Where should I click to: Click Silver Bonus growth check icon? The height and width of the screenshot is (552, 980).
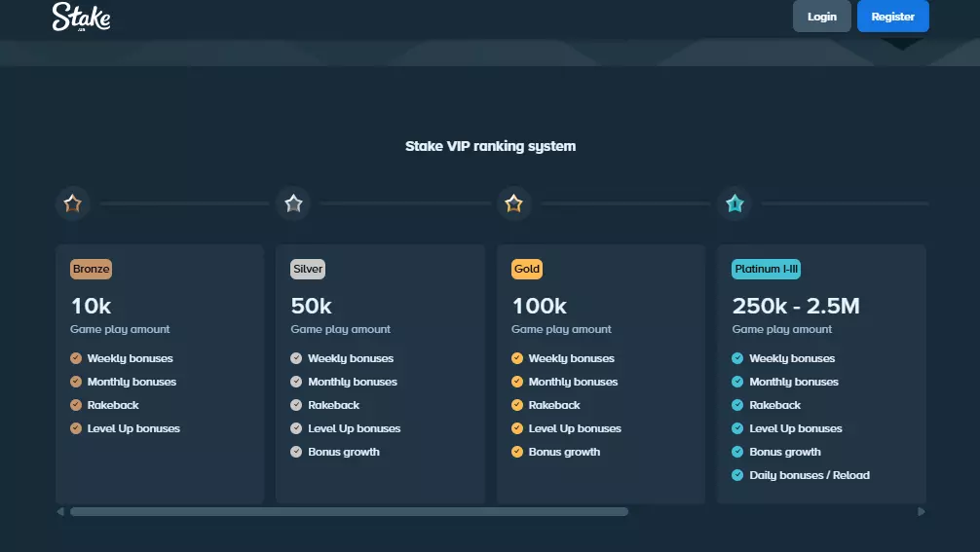pyautogui.click(x=296, y=452)
